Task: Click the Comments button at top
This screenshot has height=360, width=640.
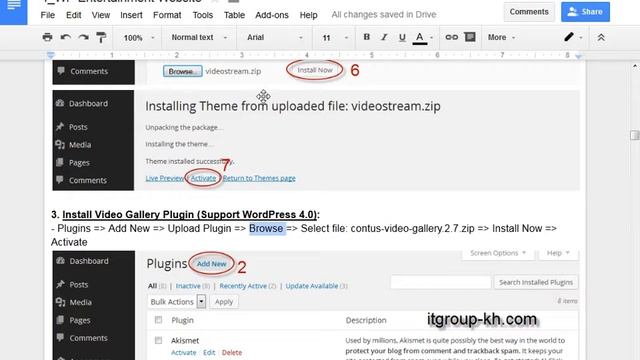Action: click(x=529, y=12)
